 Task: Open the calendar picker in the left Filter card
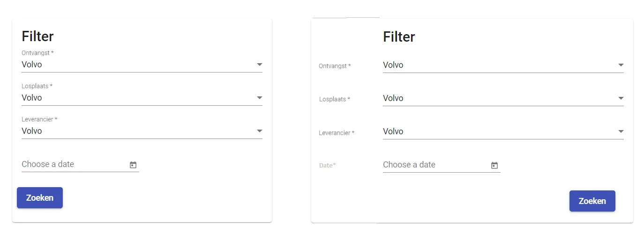pyautogui.click(x=133, y=165)
